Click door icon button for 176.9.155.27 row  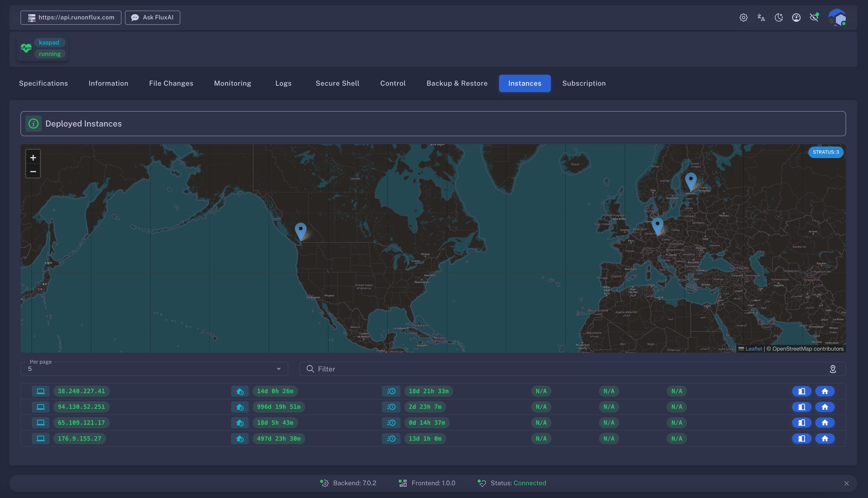pos(801,438)
